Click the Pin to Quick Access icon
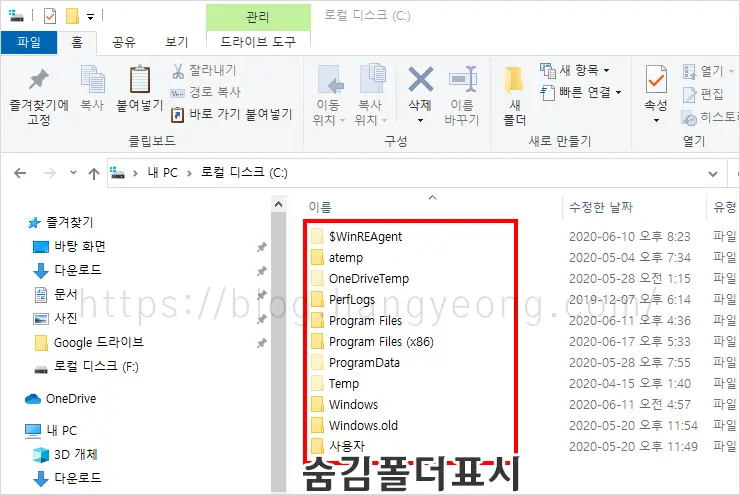This screenshot has width=740, height=495. point(39,79)
